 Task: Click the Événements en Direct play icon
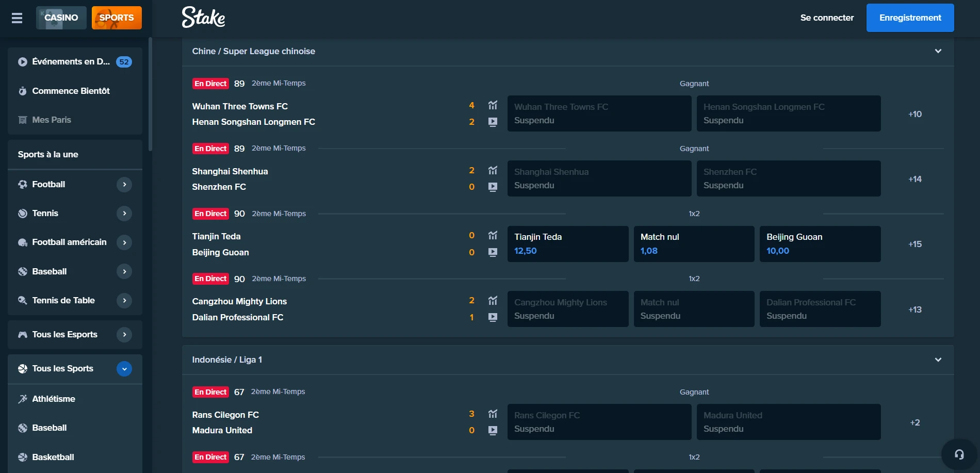23,62
